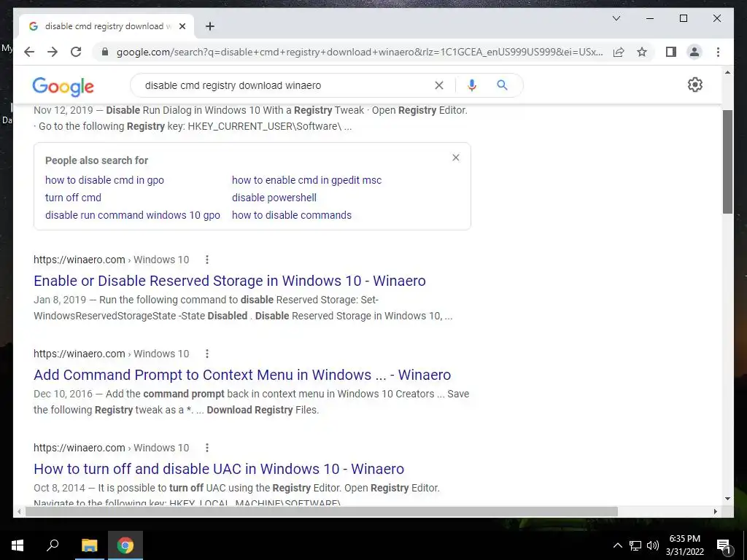Dismiss the 'People also search for' box
The image size is (747, 560).
455,157
